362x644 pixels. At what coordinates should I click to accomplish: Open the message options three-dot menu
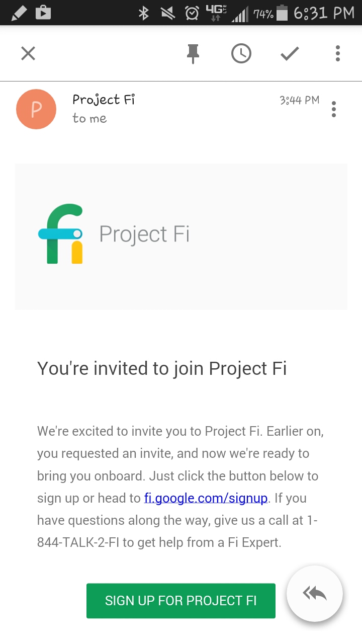tap(334, 109)
